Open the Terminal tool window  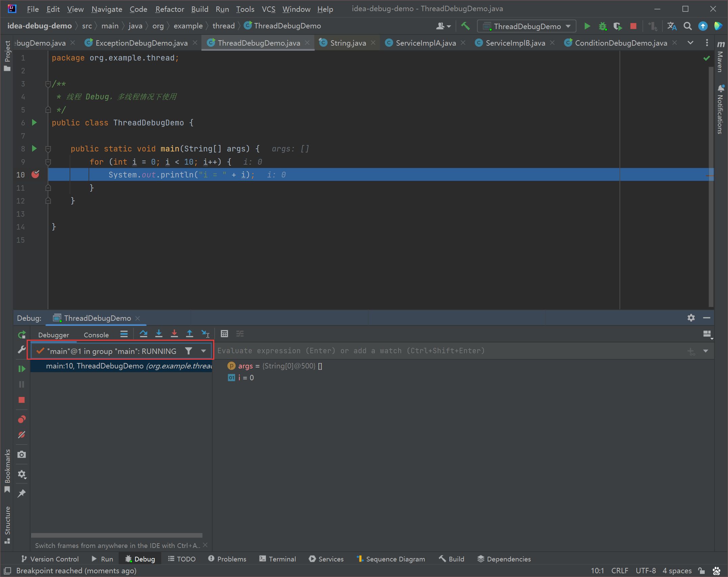[277, 559]
